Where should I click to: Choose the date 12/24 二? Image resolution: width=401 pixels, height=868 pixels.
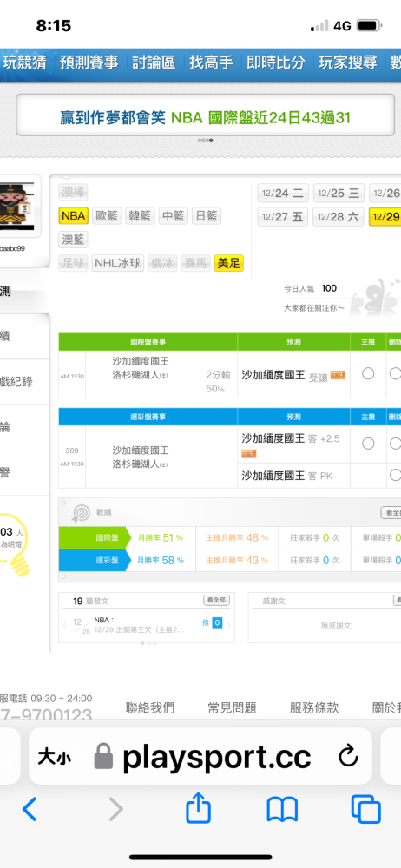(x=283, y=194)
